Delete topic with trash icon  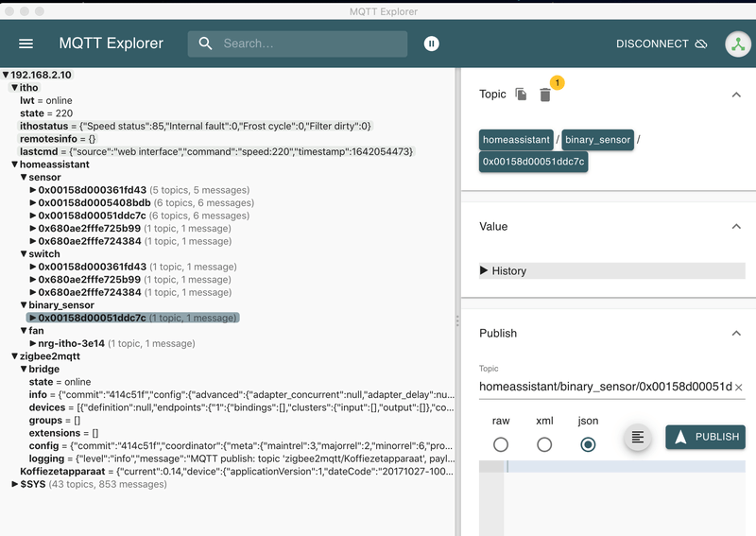(545, 95)
